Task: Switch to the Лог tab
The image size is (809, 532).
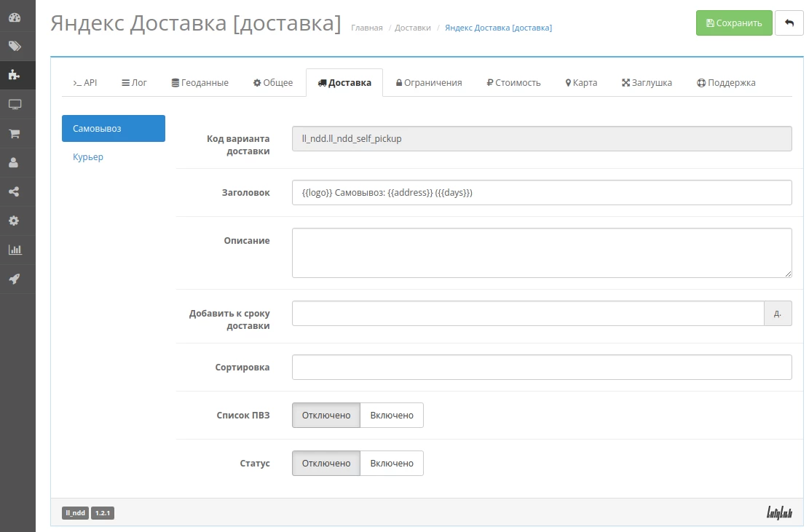Action: coord(134,82)
